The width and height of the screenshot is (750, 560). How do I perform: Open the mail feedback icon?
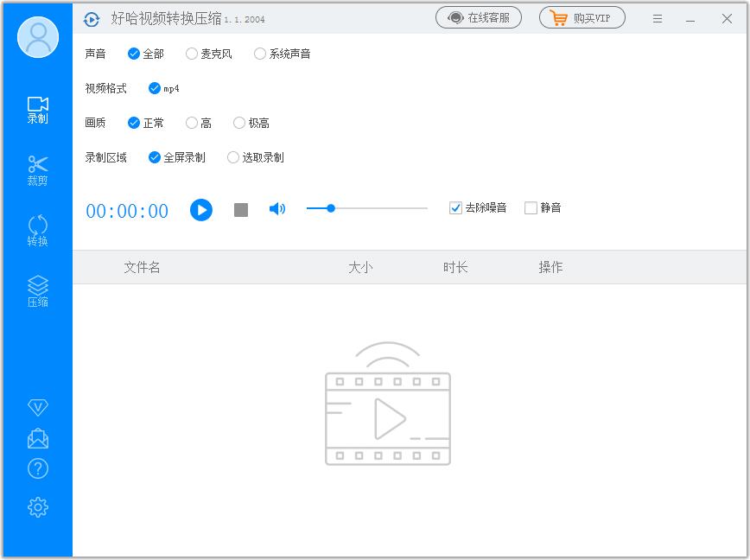point(37,438)
